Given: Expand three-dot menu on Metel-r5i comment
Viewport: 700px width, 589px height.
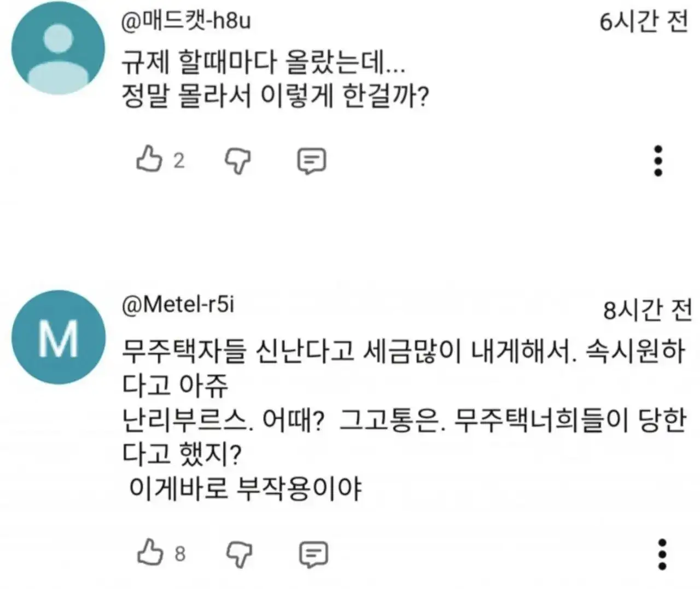Looking at the screenshot, I should (x=662, y=555).
